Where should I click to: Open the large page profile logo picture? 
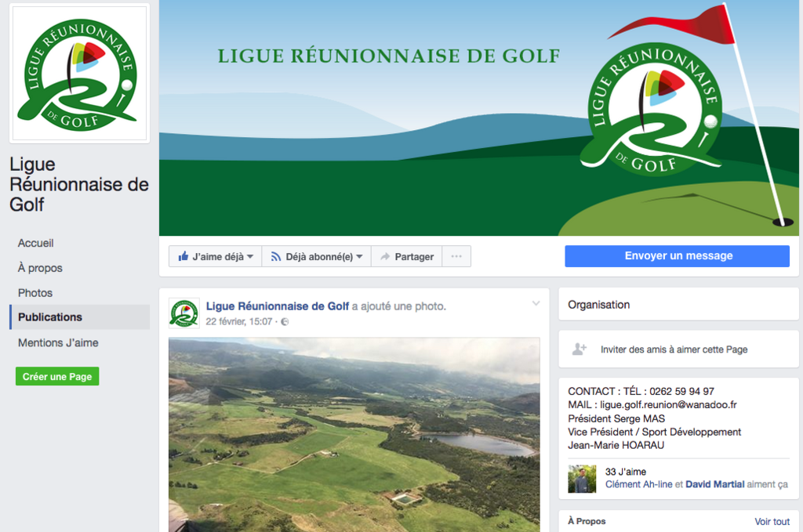point(79,74)
